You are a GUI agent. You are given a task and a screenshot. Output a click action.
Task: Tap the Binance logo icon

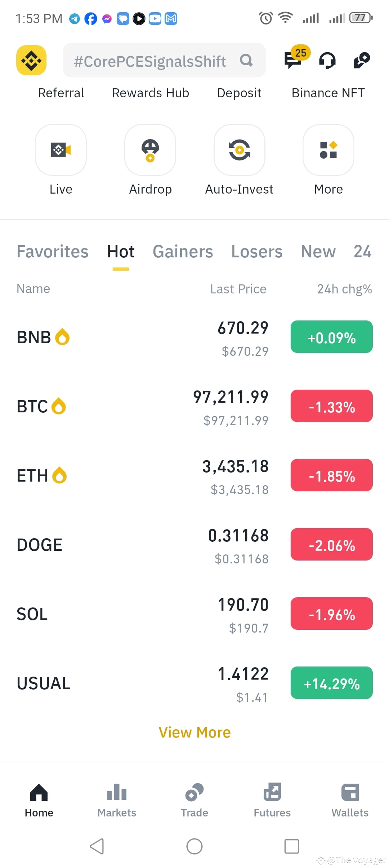point(31,60)
